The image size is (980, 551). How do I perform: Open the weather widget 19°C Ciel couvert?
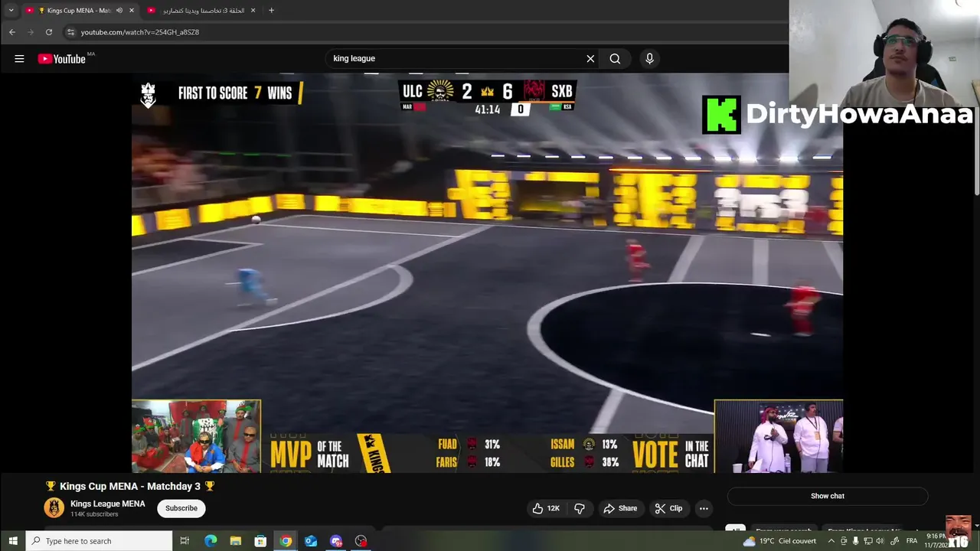point(779,541)
